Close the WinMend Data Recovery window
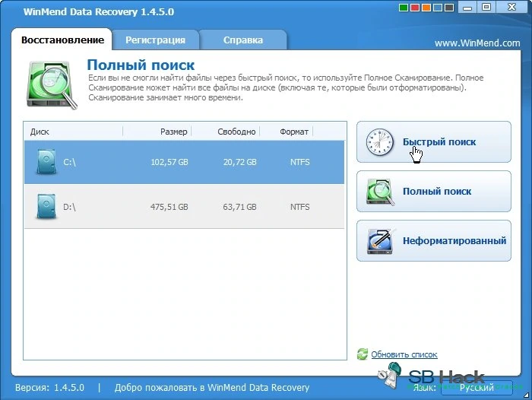Screen dimensions: 532x400 point(511,7)
